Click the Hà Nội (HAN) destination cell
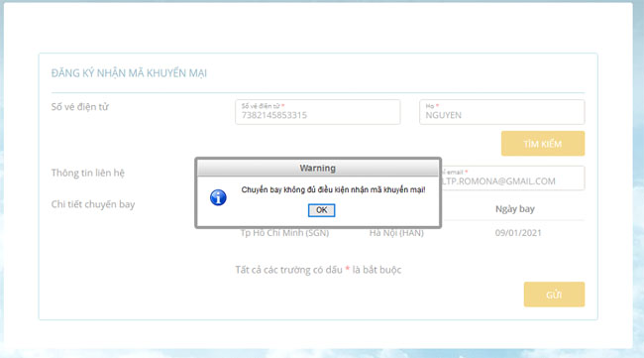Image resolution: width=644 pixels, height=358 pixels. tap(396, 233)
